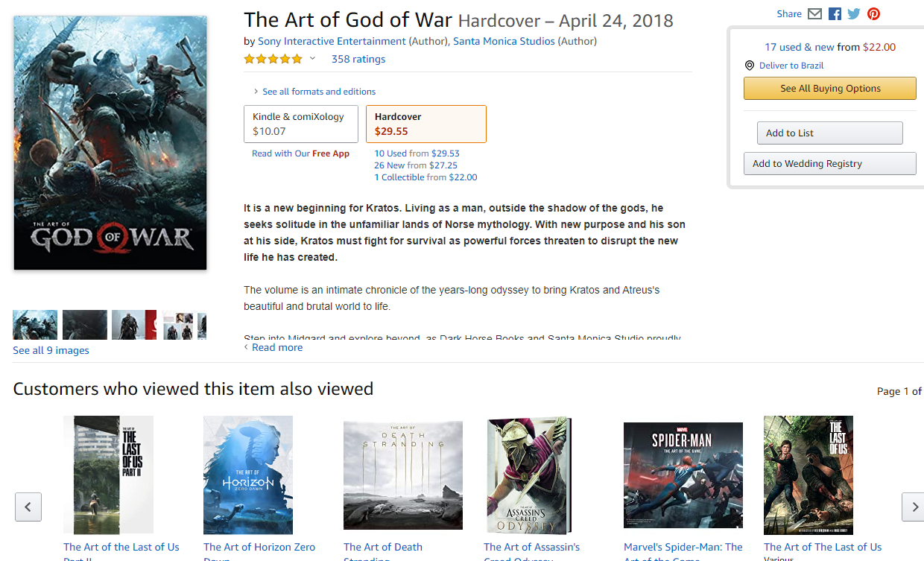Go to next carousel page arrow
The height and width of the screenshot is (561, 924).
pos(913,507)
